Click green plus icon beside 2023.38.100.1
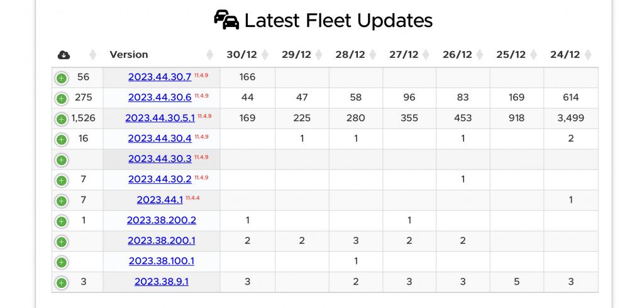 (61, 262)
